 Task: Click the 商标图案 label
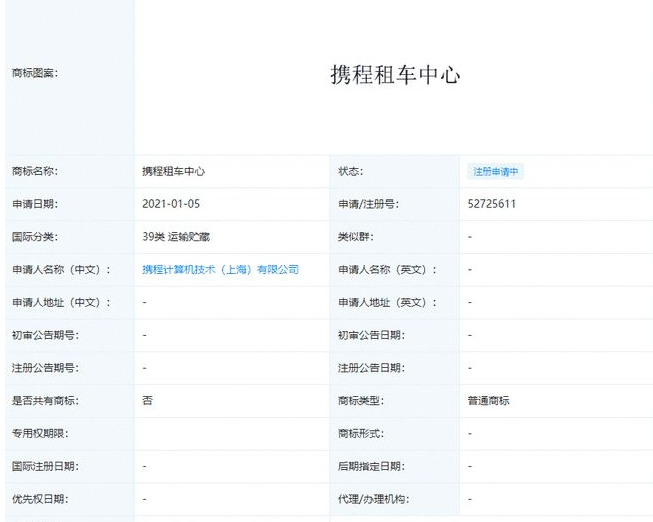[x=35, y=73]
